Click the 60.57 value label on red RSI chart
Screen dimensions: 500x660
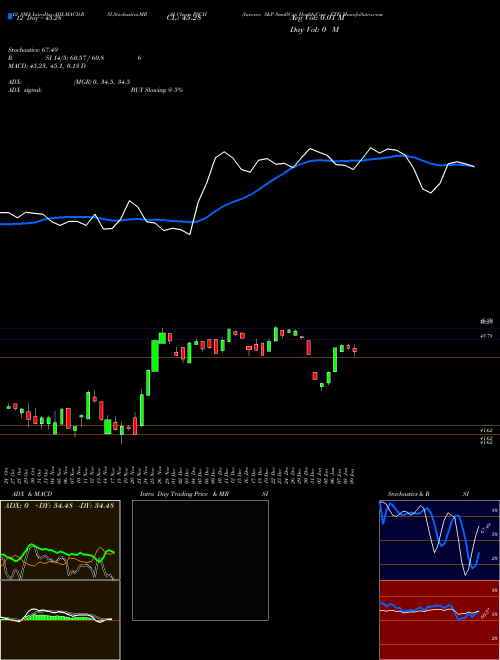[x=485, y=612]
